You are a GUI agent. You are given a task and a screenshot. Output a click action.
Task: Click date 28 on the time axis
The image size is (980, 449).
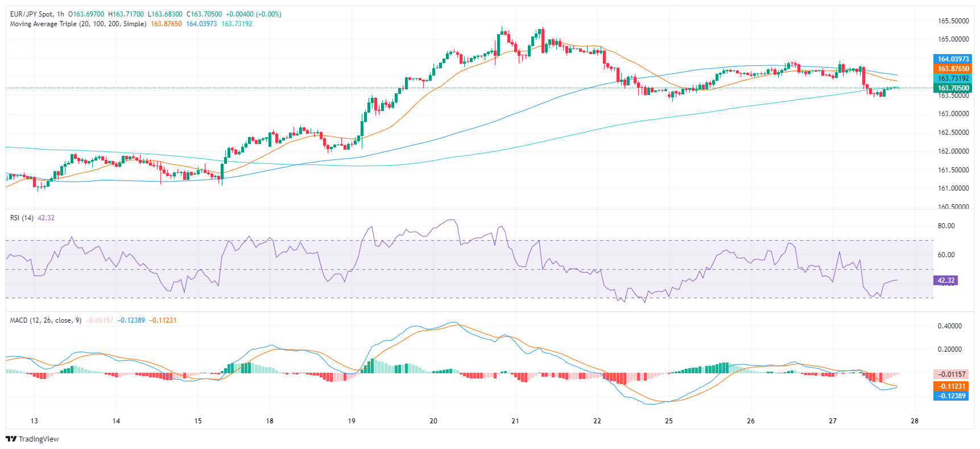pos(915,421)
